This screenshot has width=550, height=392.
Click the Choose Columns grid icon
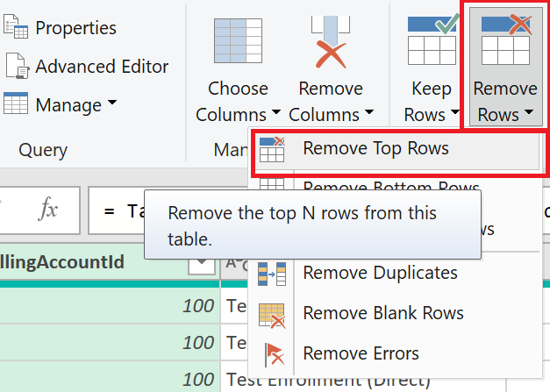[239, 40]
